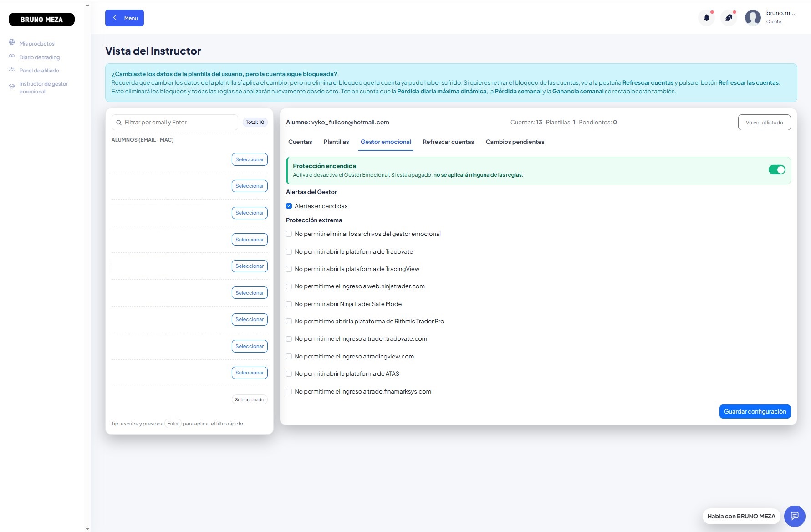Open the floating chat bubble icon
This screenshot has height=532, width=811.
795,516
